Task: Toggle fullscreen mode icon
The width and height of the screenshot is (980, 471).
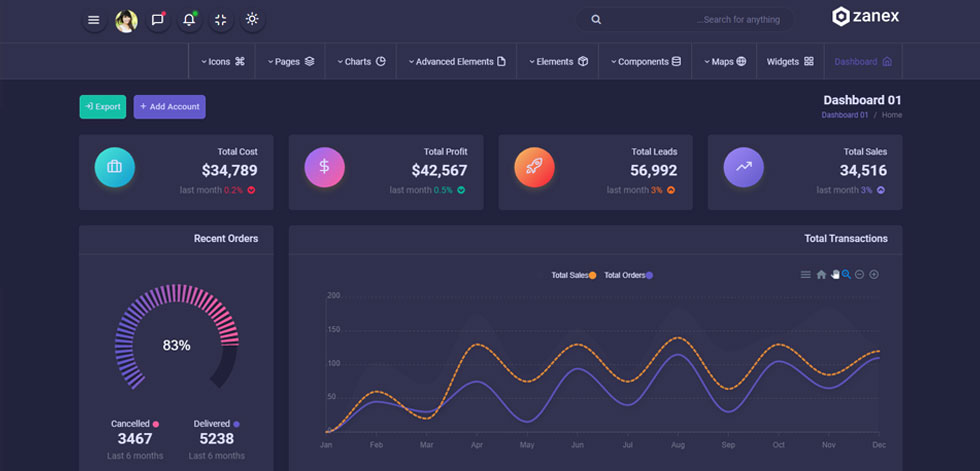Action: (221, 20)
